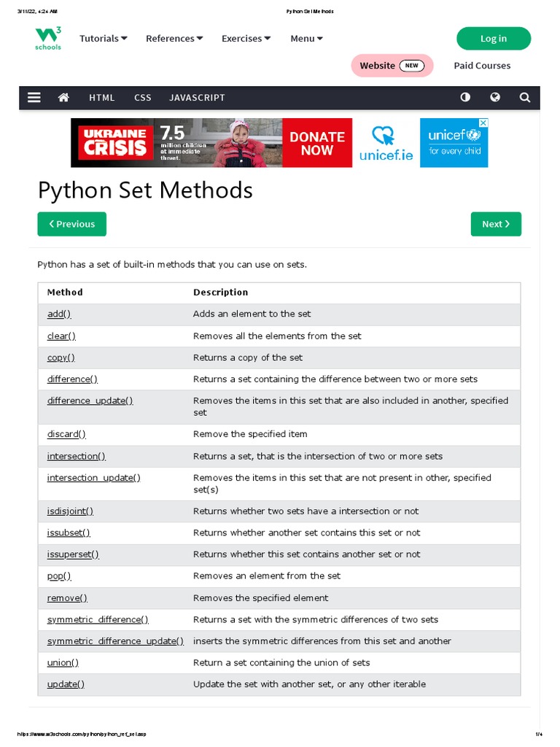Close the UNICEF ad with X icon
This screenshot has width=560, height=747.
[483, 123]
